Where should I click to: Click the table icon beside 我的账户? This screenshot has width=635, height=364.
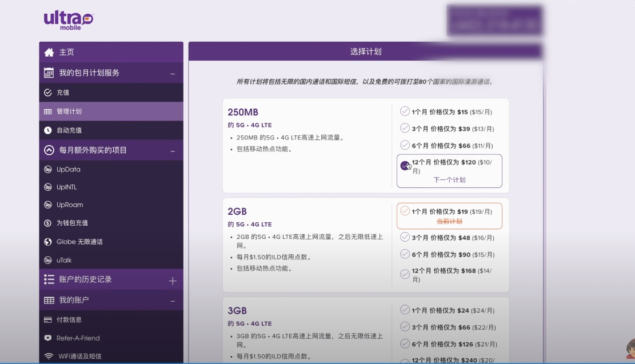[x=49, y=300]
